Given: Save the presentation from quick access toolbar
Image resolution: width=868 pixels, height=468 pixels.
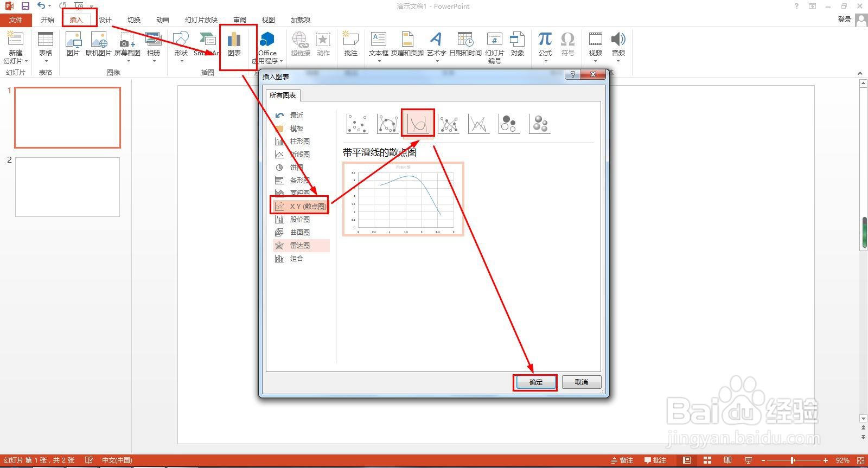Looking at the screenshot, I should click(25, 6).
